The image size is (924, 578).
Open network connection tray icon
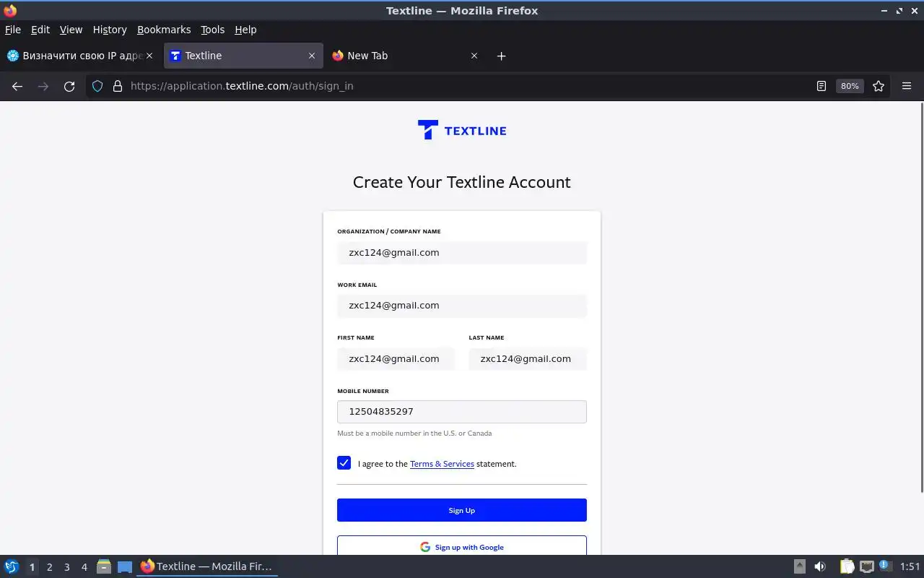click(867, 567)
